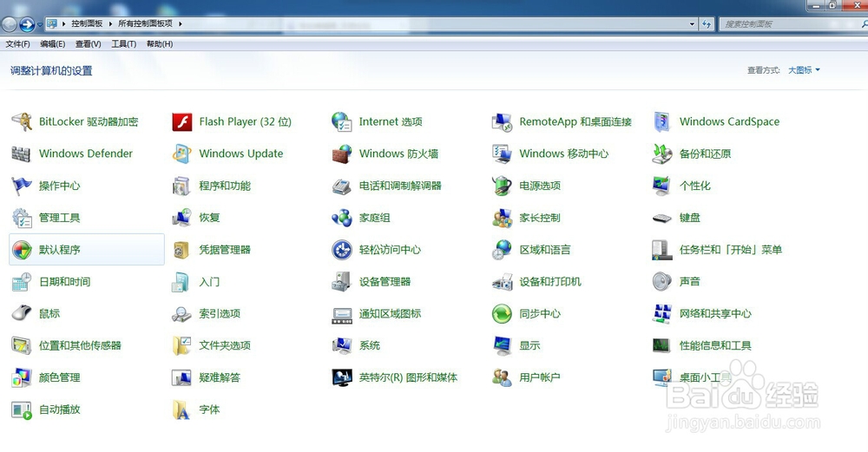Open RemoteApp 和桌面连接 icon
The width and height of the screenshot is (868, 452).
coord(502,121)
